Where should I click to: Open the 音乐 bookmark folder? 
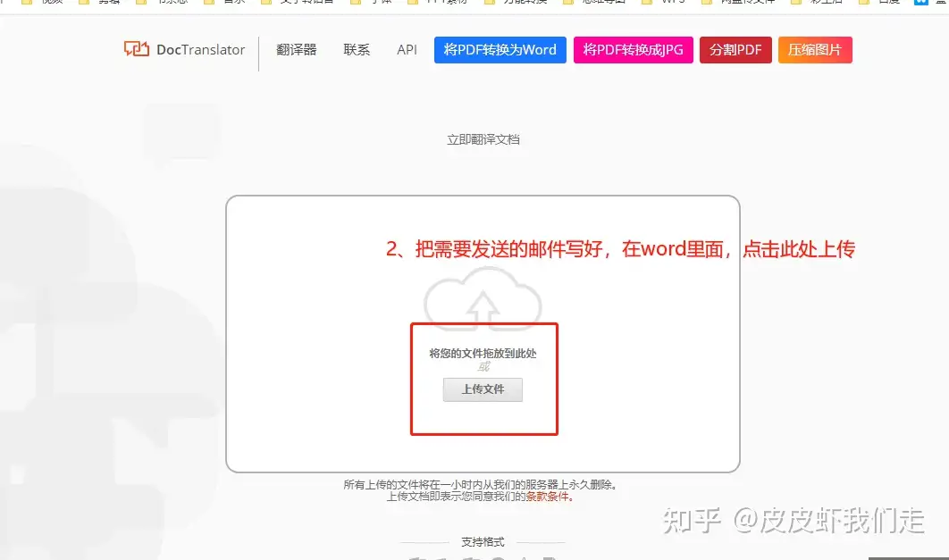231,3
